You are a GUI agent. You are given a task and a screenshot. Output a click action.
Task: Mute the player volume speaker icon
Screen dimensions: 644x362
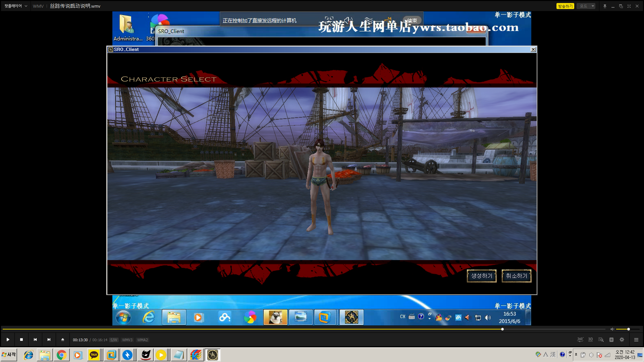612,329
